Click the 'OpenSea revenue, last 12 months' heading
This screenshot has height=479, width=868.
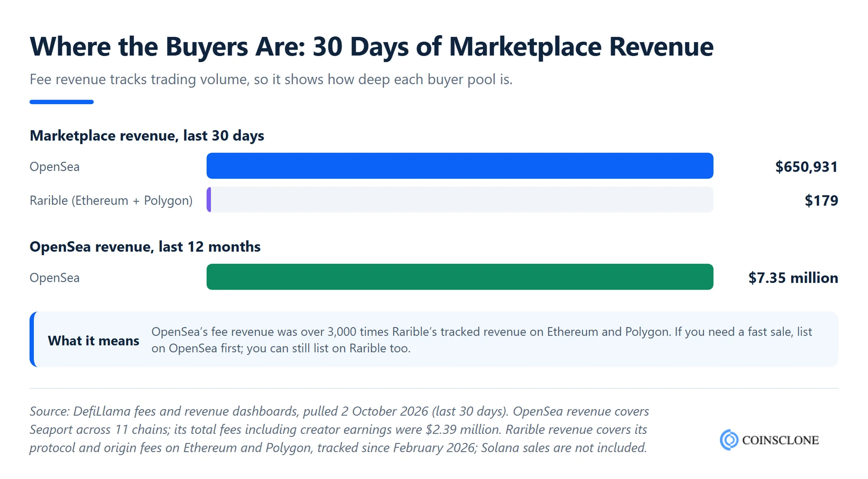145,247
